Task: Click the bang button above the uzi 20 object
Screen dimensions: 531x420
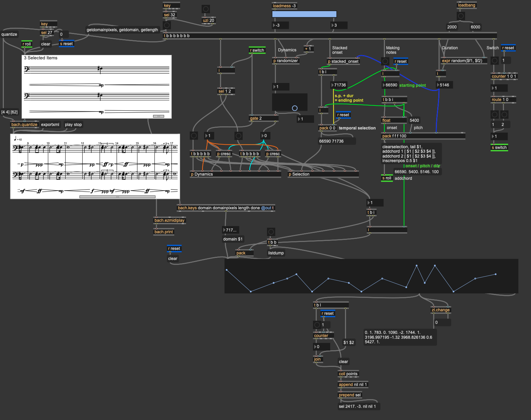Action: pyautogui.click(x=206, y=9)
